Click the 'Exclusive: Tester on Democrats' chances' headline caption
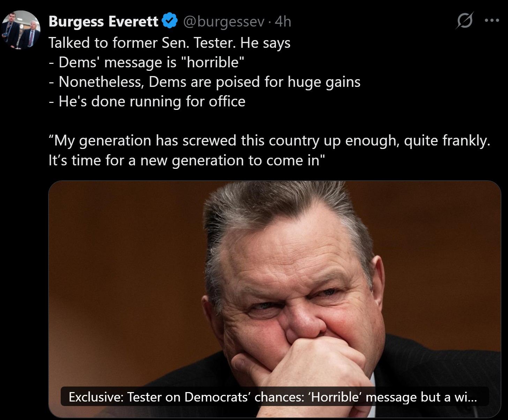The image size is (508, 420). point(272,397)
